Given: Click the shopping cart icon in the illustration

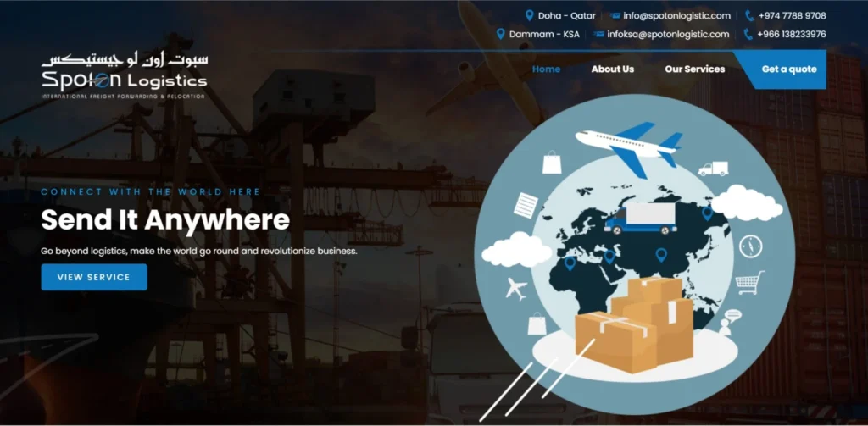Looking at the screenshot, I should click(x=750, y=282).
